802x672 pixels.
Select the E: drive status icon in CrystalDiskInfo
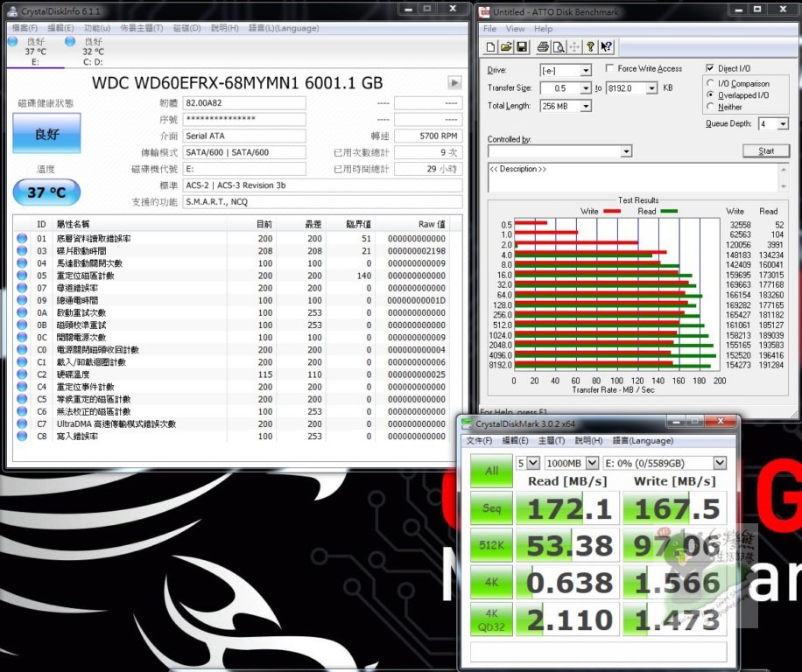coord(13,42)
